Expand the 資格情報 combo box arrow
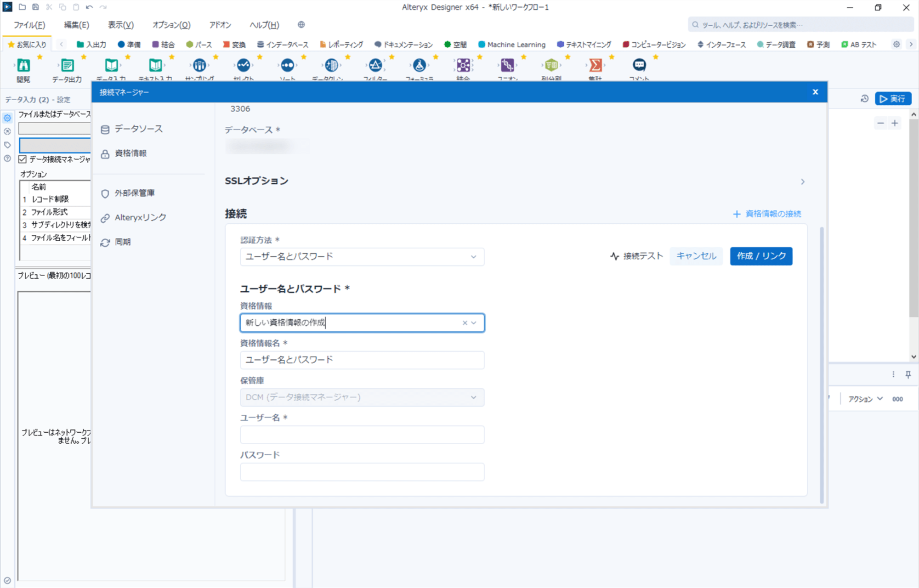919x588 pixels. (474, 323)
